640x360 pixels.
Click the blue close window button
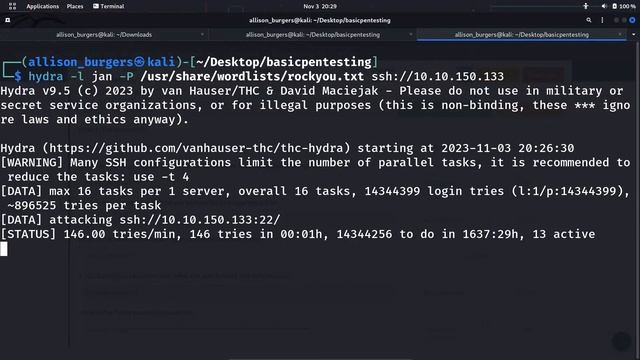pyautogui.click(x=632, y=20)
